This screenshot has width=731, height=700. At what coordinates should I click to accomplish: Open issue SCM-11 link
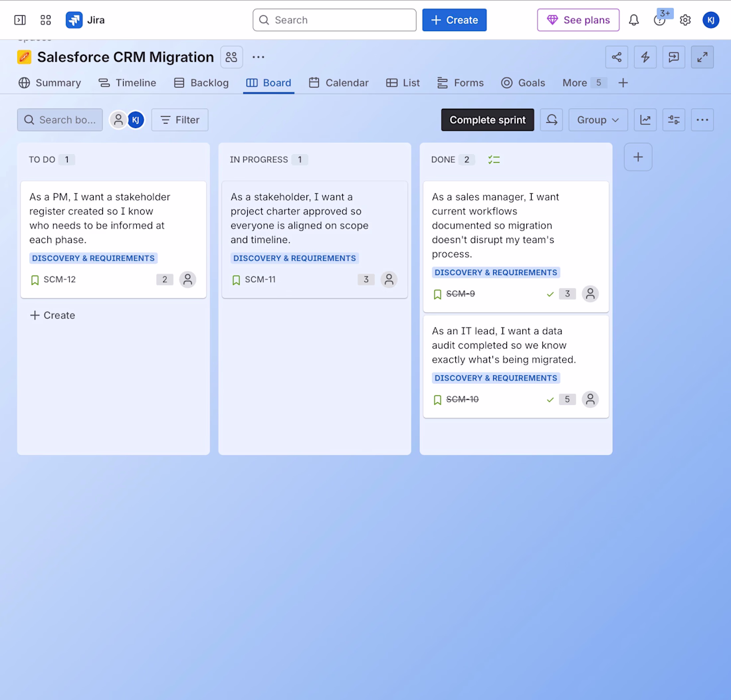[x=260, y=280]
